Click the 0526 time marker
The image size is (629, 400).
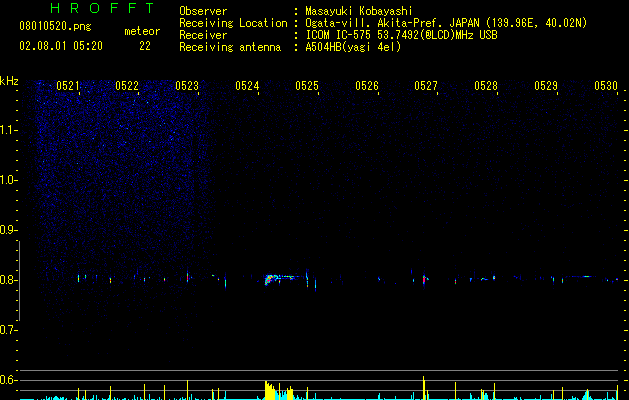point(367,86)
